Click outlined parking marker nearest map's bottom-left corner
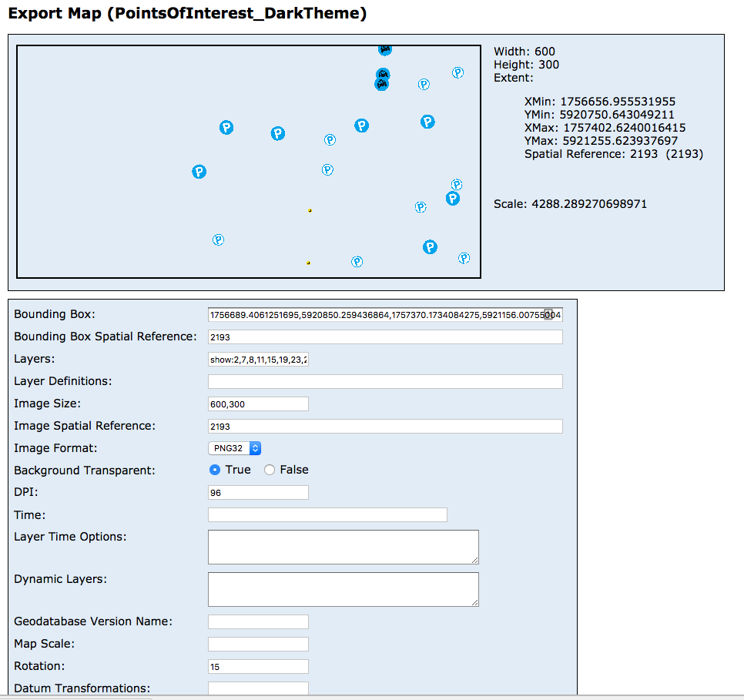Viewport: 744px width, 700px height. [x=218, y=239]
